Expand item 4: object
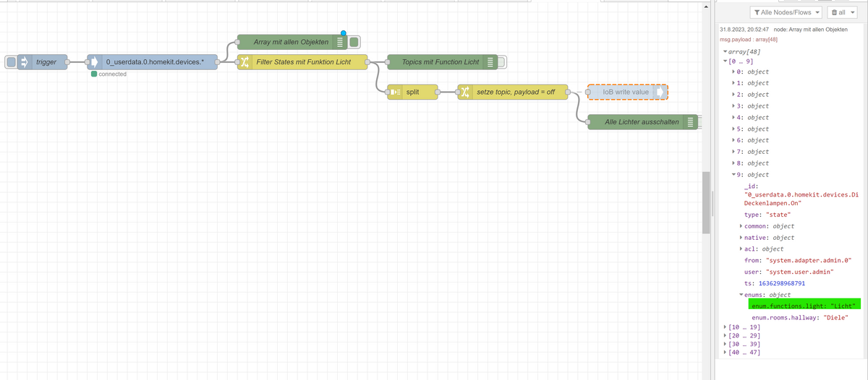This screenshot has height=380, width=868. pyautogui.click(x=734, y=118)
